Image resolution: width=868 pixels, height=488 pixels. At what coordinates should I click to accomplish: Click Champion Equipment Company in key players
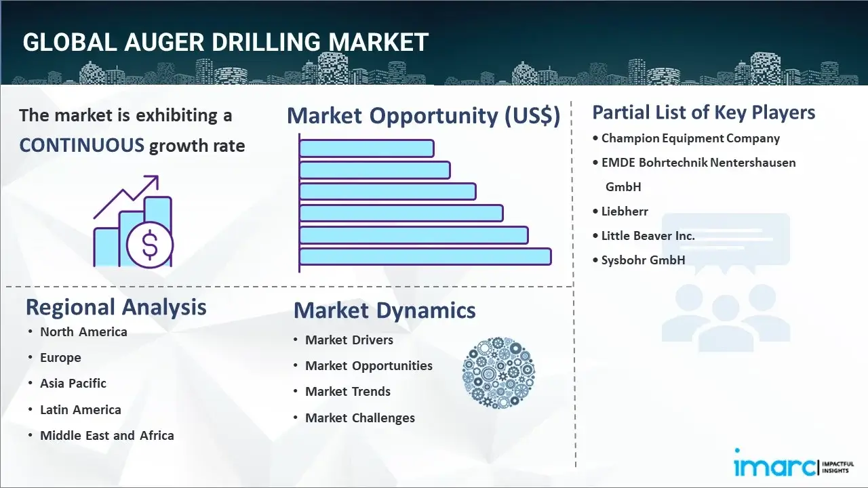point(690,138)
